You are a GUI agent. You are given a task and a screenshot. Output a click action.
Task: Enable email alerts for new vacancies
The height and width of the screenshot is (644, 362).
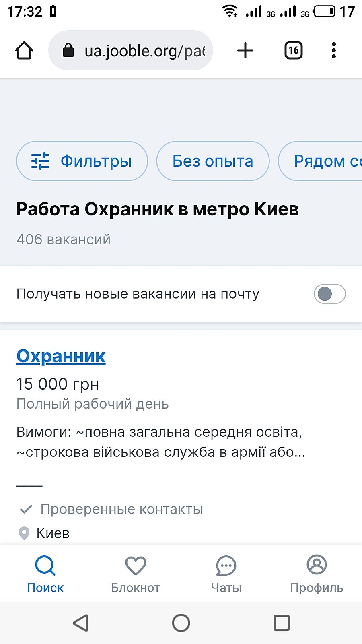pos(329,294)
